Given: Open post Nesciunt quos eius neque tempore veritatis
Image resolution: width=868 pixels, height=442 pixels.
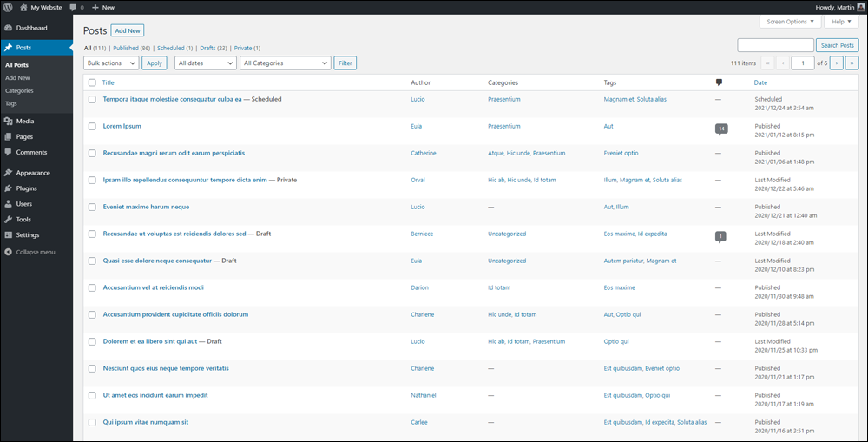Looking at the screenshot, I should [x=166, y=368].
